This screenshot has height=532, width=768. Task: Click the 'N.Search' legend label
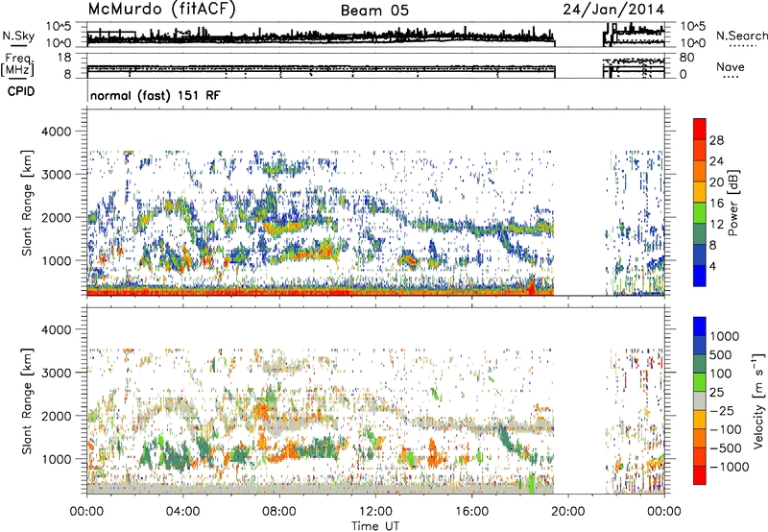[741, 36]
